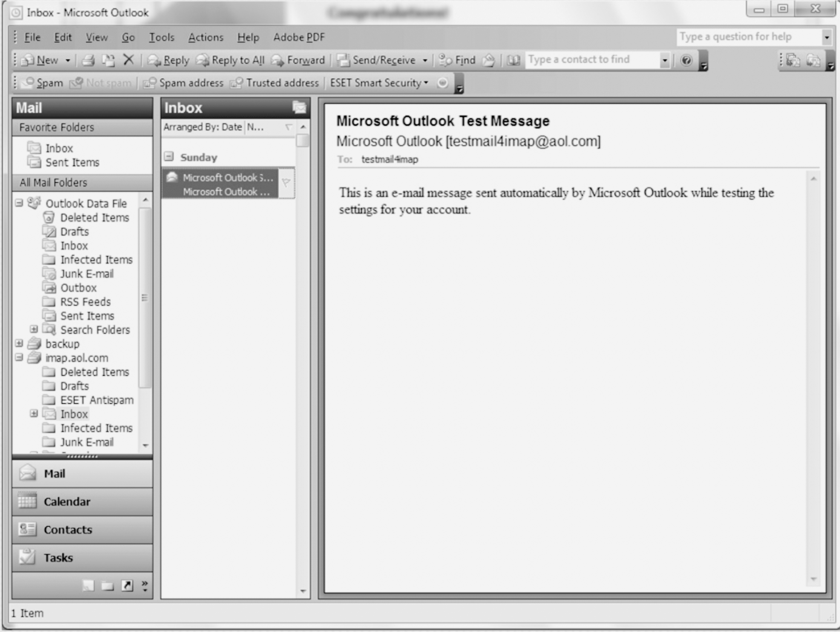The height and width of the screenshot is (632, 840).
Task: Open the ESET Smart Security dropdown
Action: coord(379,83)
